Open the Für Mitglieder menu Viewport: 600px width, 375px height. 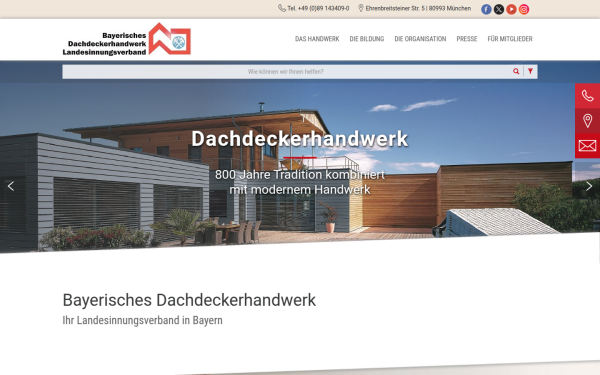pos(510,39)
